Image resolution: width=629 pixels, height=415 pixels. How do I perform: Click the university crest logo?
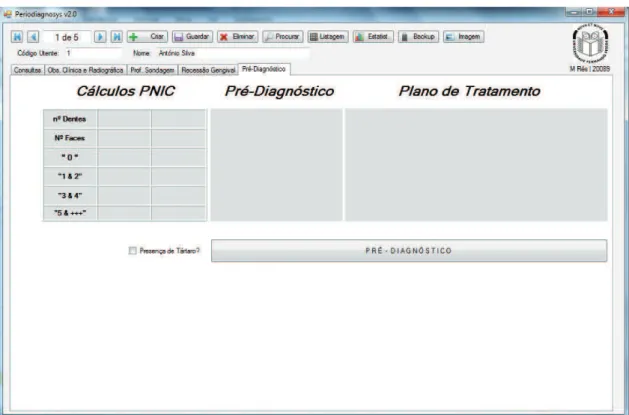click(x=590, y=43)
